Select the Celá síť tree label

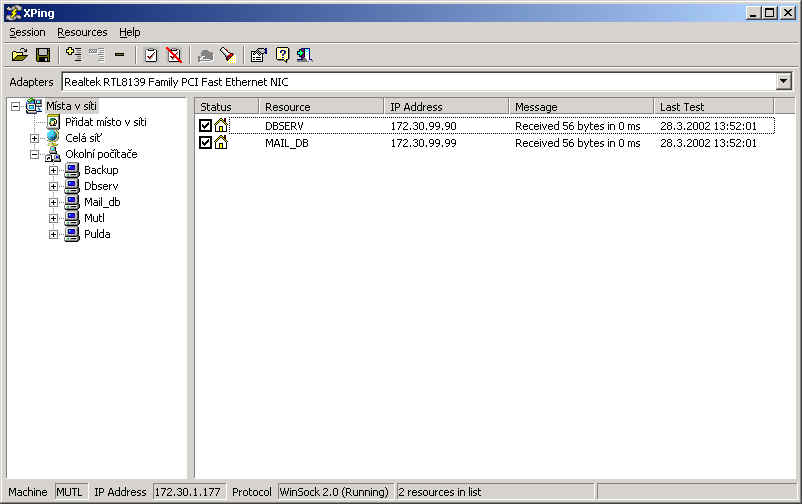pos(83,138)
